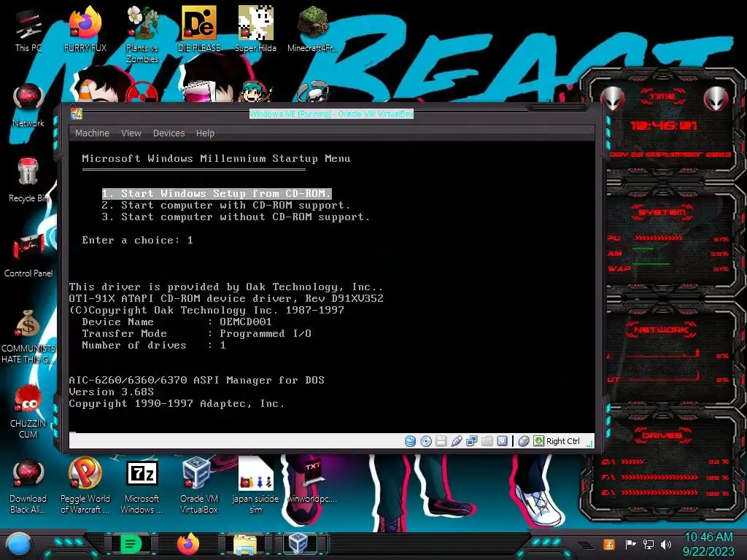
Task: Click the 'Device Name : OEMCD001' line
Action: [177, 322]
